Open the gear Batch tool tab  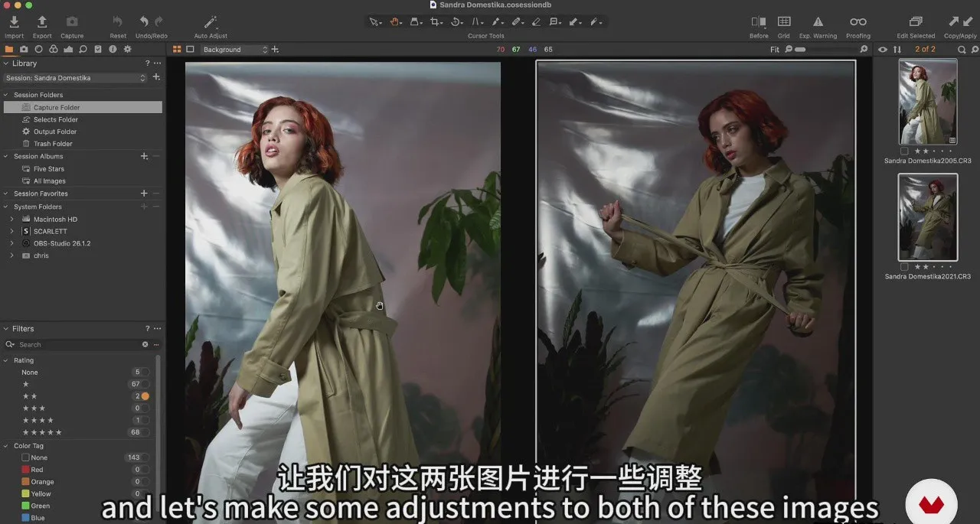[x=127, y=50]
